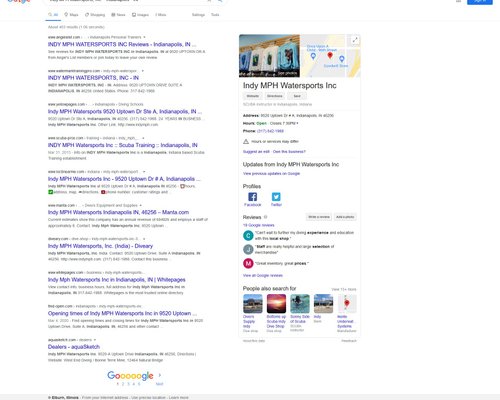This screenshot has height=400, width=500.
Task: Click the reviewer avatar labeled C
Action: pos(248,236)
